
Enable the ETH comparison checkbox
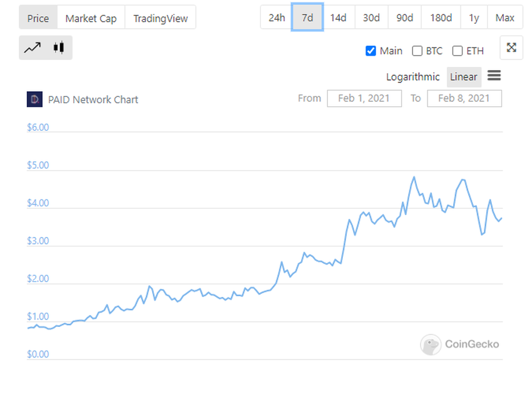[x=458, y=51]
